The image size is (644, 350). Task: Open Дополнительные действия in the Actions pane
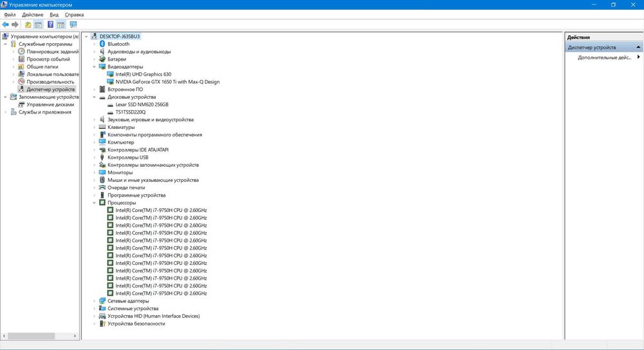click(x=604, y=57)
